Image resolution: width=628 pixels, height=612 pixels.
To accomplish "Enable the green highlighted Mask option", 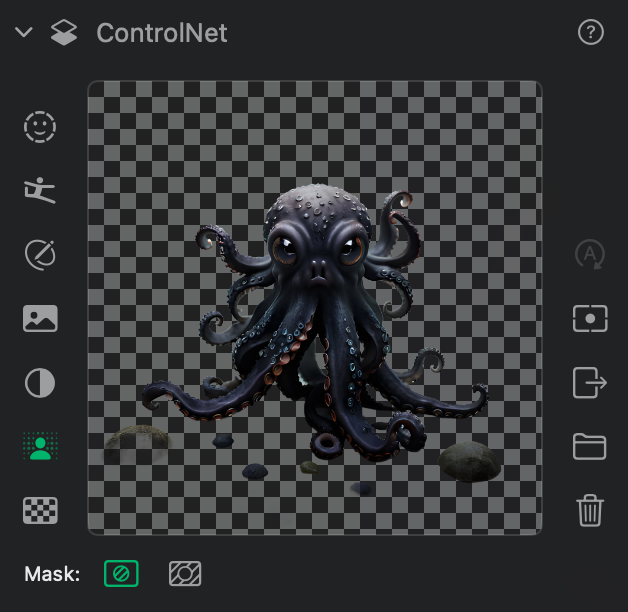I will pos(121,573).
